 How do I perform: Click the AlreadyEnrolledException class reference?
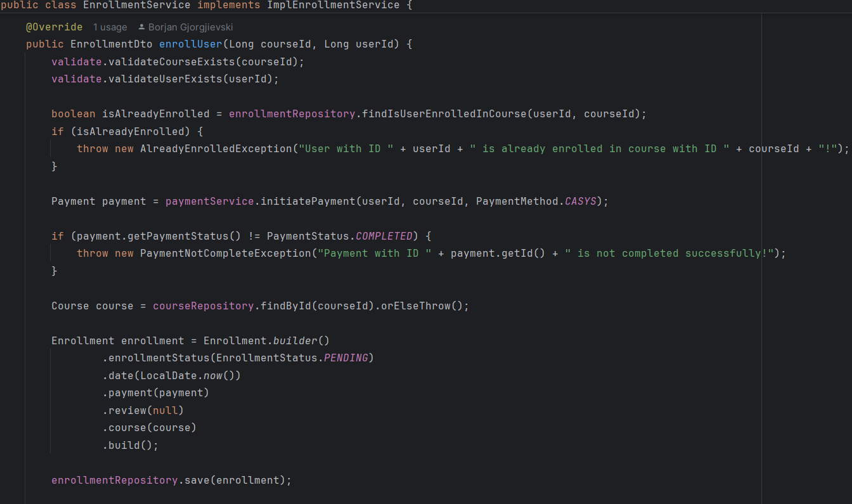click(x=216, y=149)
